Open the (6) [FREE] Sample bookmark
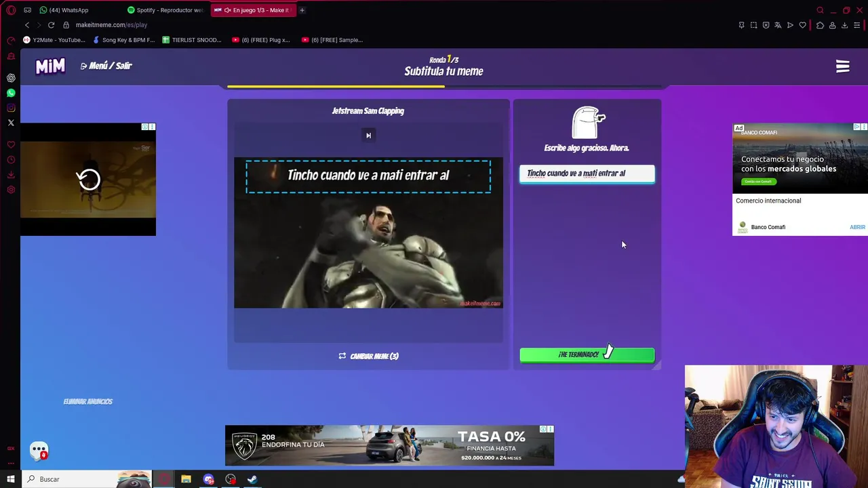The height and width of the screenshot is (488, 868). point(332,40)
